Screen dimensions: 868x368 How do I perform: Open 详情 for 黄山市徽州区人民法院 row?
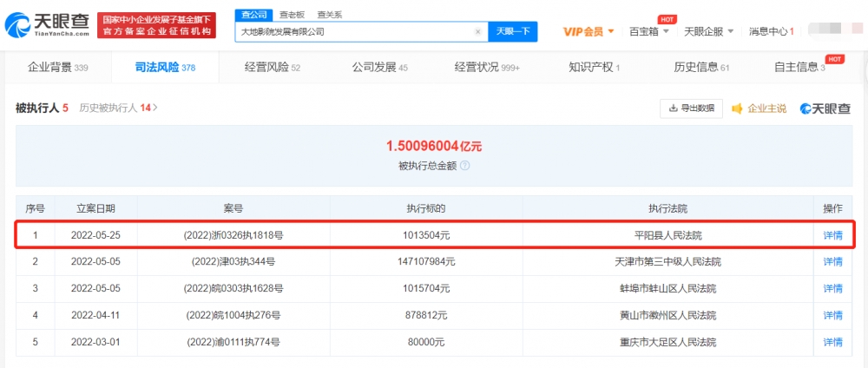pos(832,315)
